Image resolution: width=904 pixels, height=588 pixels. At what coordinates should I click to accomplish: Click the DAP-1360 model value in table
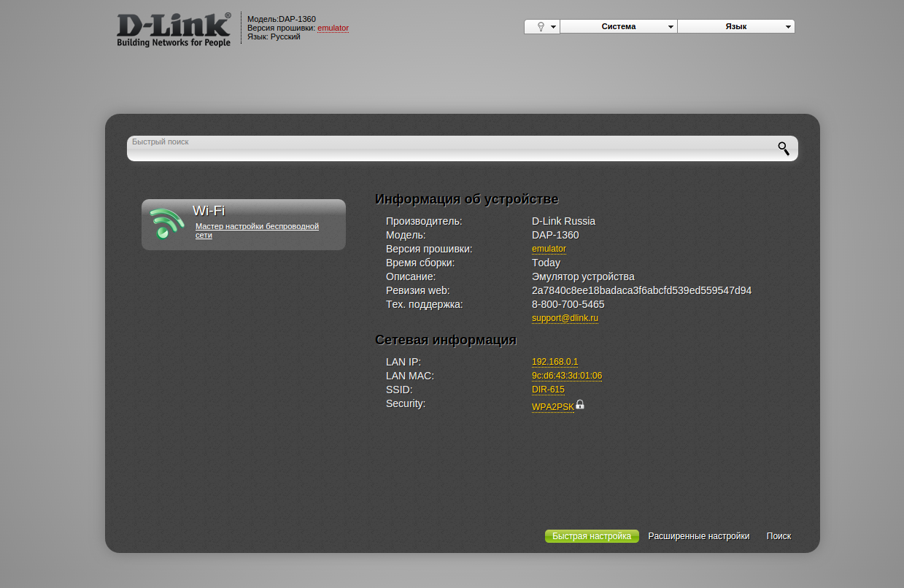click(x=555, y=235)
